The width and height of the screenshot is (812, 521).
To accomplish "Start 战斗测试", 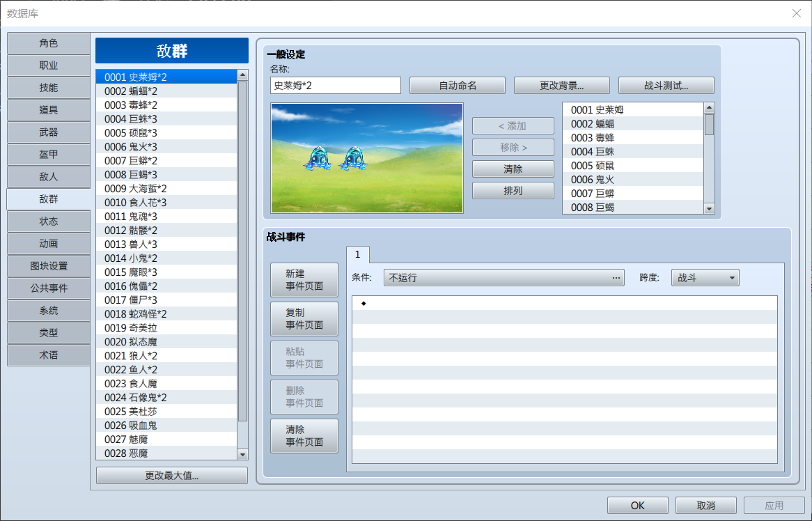I will (x=666, y=86).
